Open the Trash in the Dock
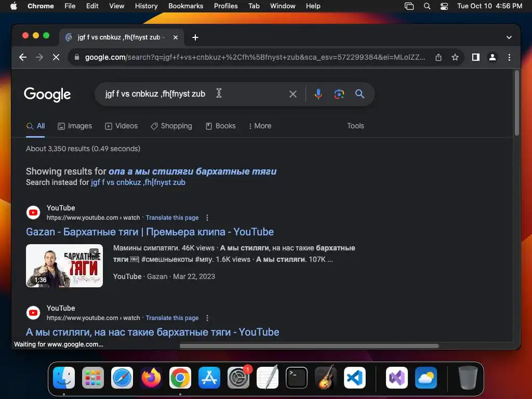532x399 pixels. (468, 378)
